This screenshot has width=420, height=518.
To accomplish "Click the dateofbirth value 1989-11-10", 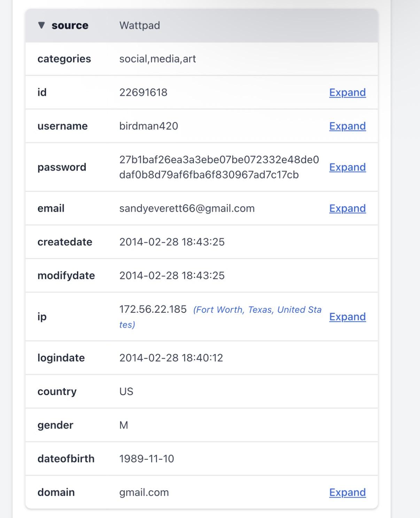I will pyautogui.click(x=147, y=459).
